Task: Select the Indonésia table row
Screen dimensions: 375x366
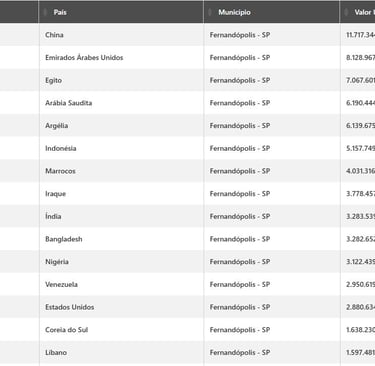Action: pos(187,148)
